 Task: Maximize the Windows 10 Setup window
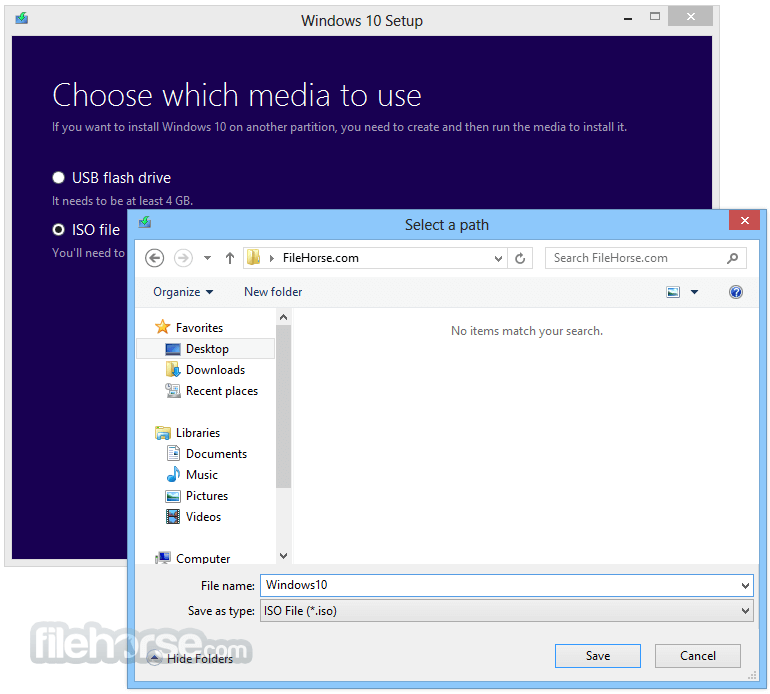pyautogui.click(x=655, y=17)
